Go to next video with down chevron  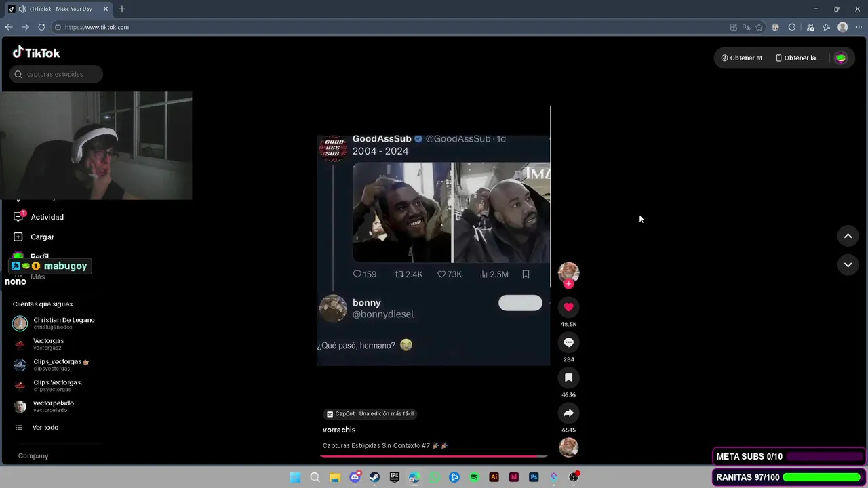pos(848,265)
